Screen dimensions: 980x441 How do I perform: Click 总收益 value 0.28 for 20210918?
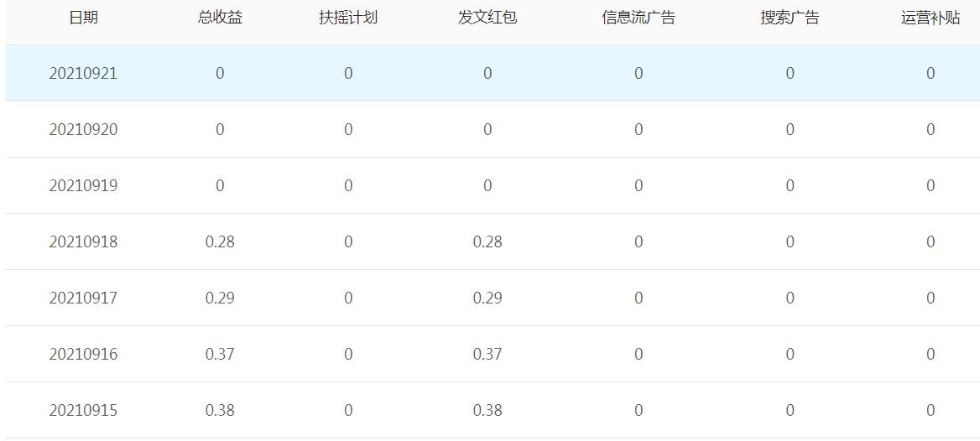(x=220, y=242)
